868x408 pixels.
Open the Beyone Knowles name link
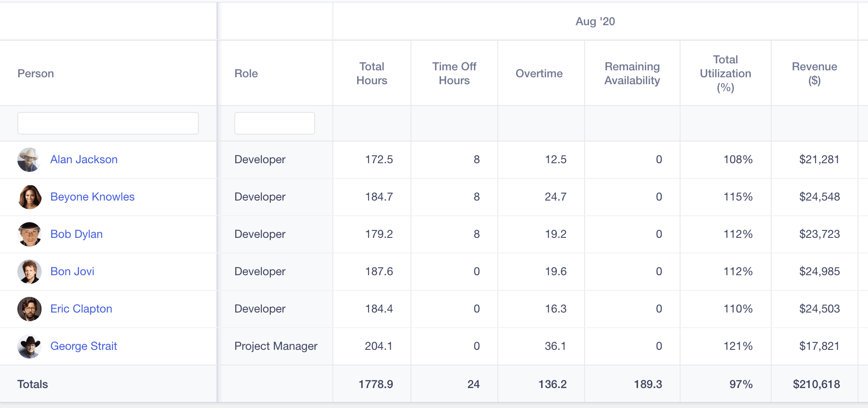[x=92, y=197]
